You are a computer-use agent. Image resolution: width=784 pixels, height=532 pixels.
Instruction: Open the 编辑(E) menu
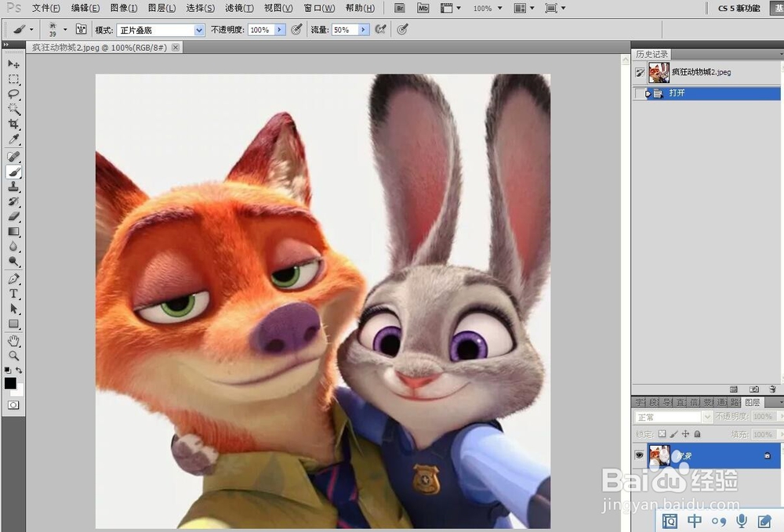[x=85, y=8]
